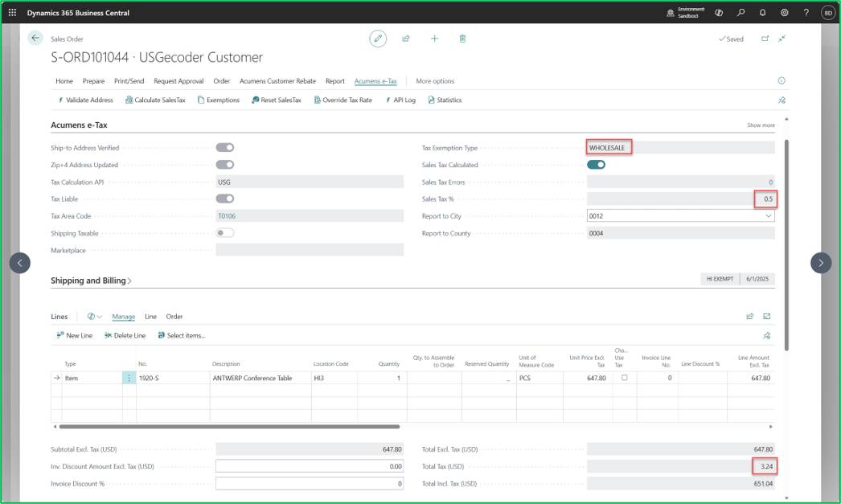
Task: Toggle Sales Tax Calculated switch
Action: tap(596, 165)
